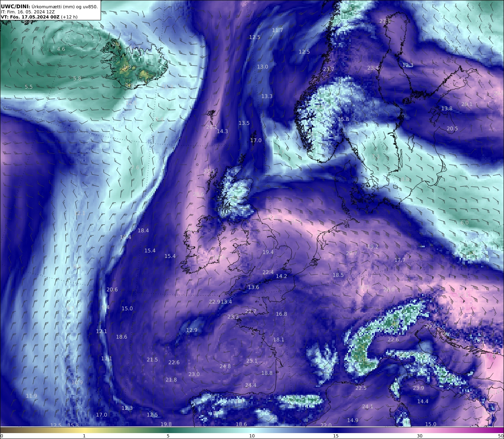The width and height of the screenshot is (504, 439).
Task: Click the '30' tick on the color bar
Action: pos(420,436)
